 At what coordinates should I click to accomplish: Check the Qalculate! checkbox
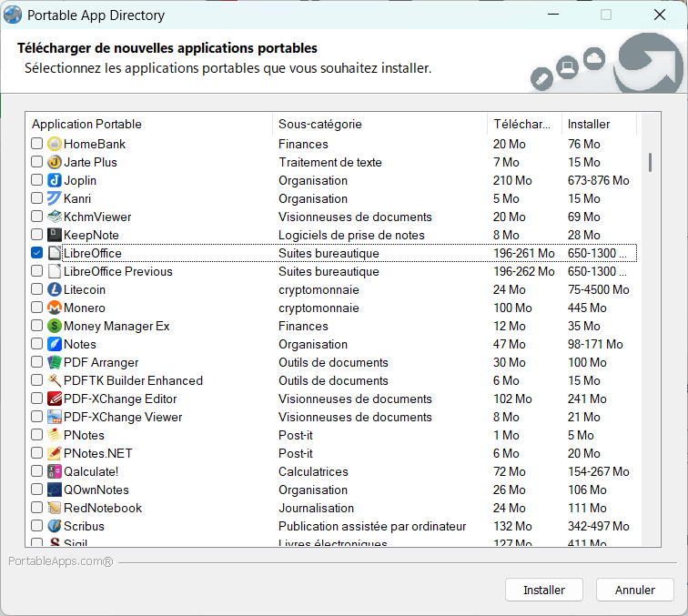point(36,471)
